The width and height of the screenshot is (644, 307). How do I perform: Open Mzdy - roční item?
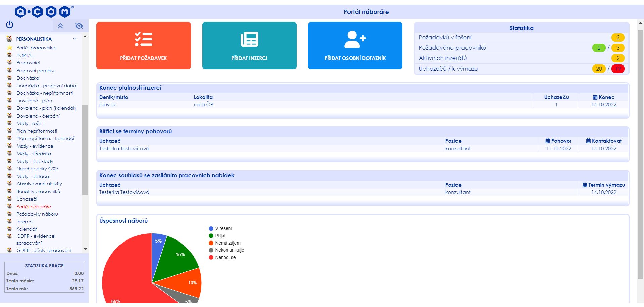pos(30,123)
